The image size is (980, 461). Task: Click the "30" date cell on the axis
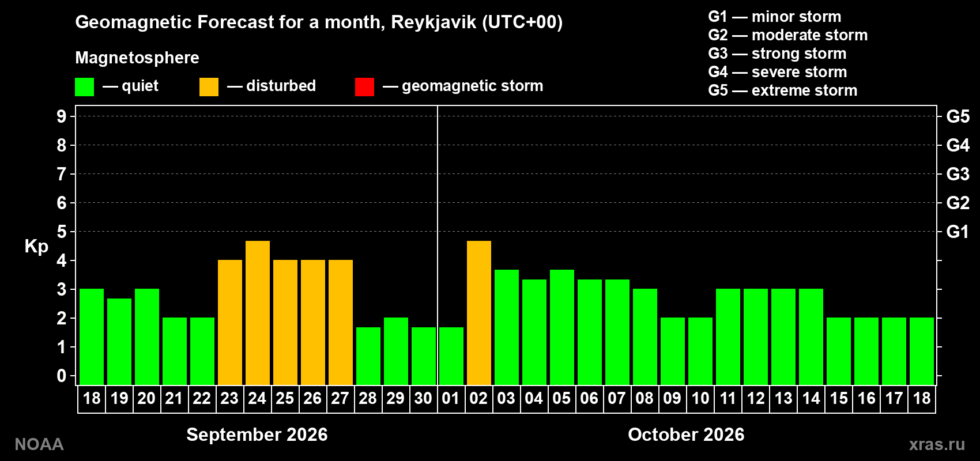click(x=423, y=399)
